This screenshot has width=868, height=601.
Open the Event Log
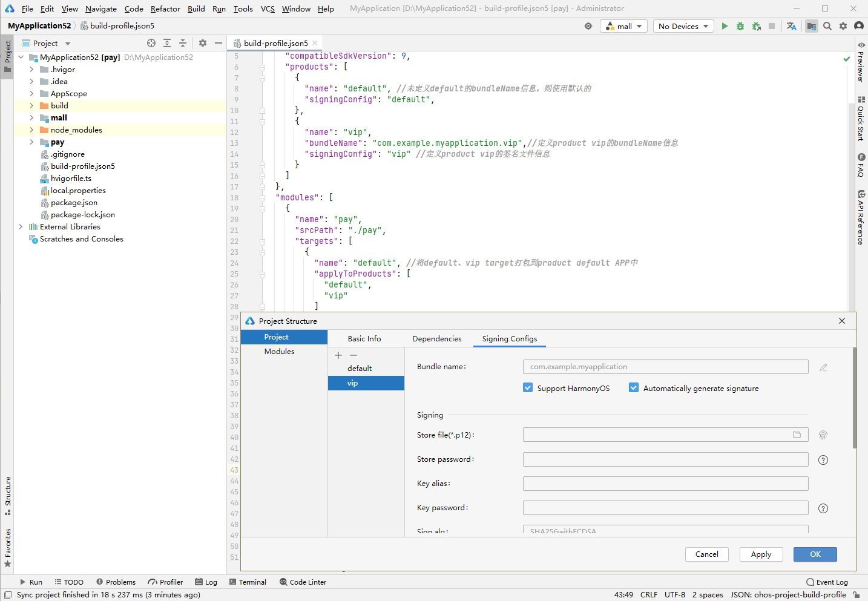827,582
